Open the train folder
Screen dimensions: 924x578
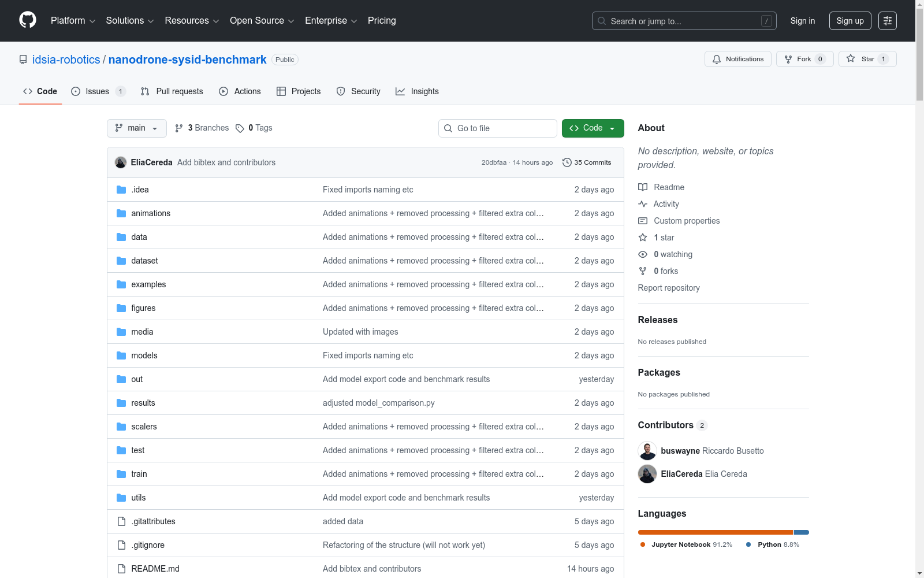tap(139, 474)
